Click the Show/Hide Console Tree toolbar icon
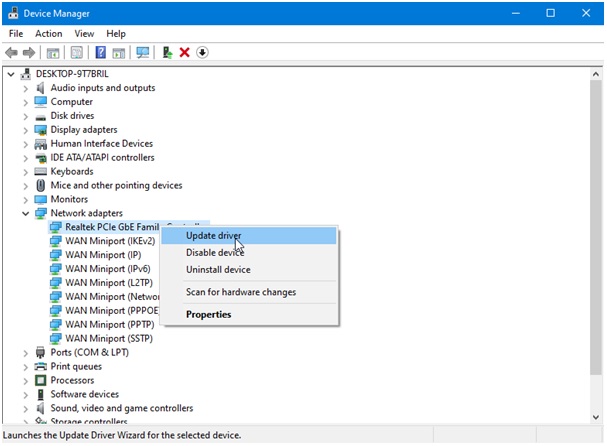This screenshot has height=446, width=607. tap(53, 53)
